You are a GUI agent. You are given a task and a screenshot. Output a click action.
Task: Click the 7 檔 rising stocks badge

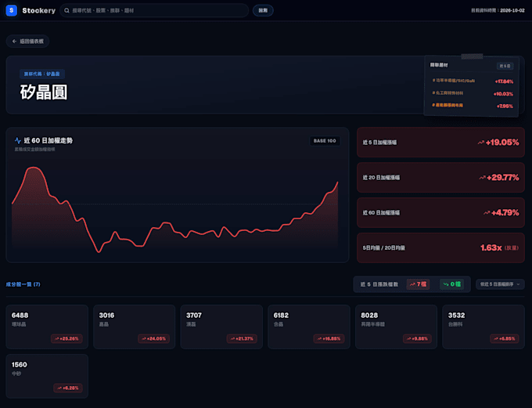tap(418, 284)
